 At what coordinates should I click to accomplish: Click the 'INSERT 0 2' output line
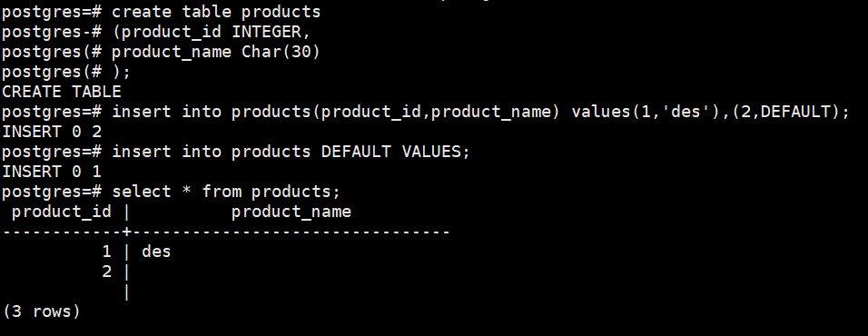pos(52,132)
